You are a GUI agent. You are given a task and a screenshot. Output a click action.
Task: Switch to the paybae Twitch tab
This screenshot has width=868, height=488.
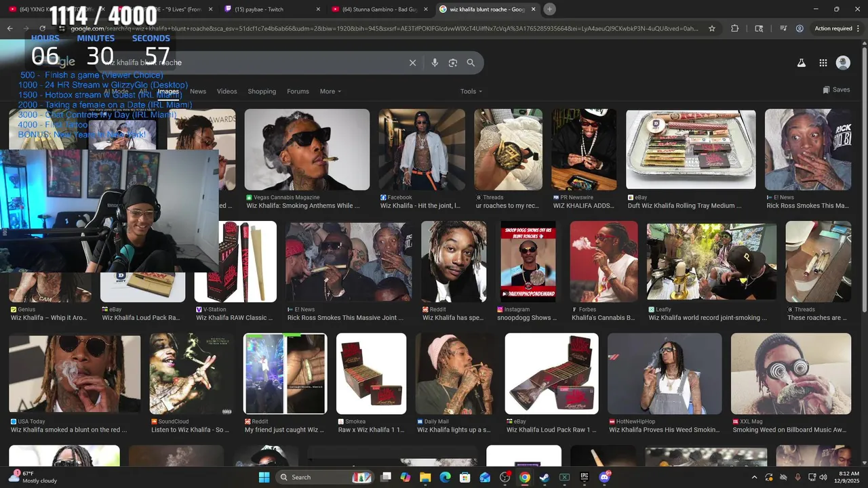click(272, 9)
